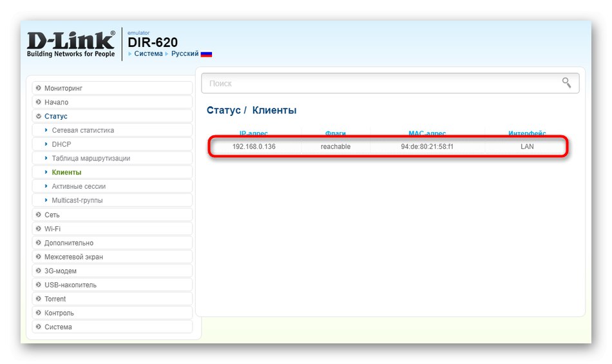Open the DHCP status page
This screenshot has width=612, height=364.
(x=112, y=144)
